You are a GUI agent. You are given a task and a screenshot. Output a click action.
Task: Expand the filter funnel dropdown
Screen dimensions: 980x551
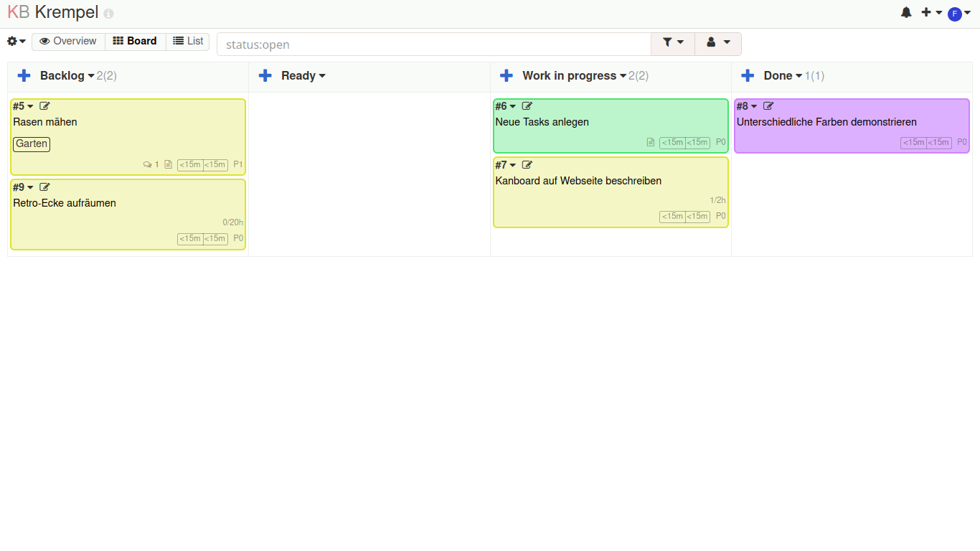tap(673, 43)
